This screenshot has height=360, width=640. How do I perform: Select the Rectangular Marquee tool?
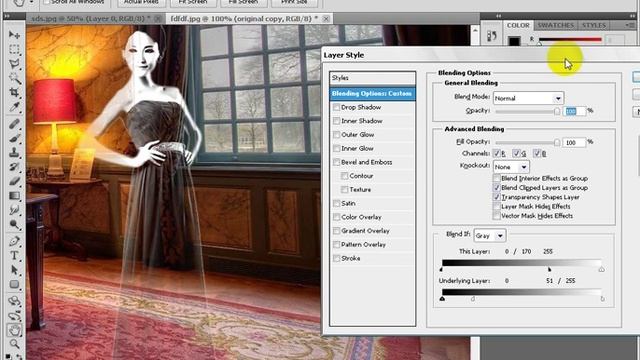14,49
